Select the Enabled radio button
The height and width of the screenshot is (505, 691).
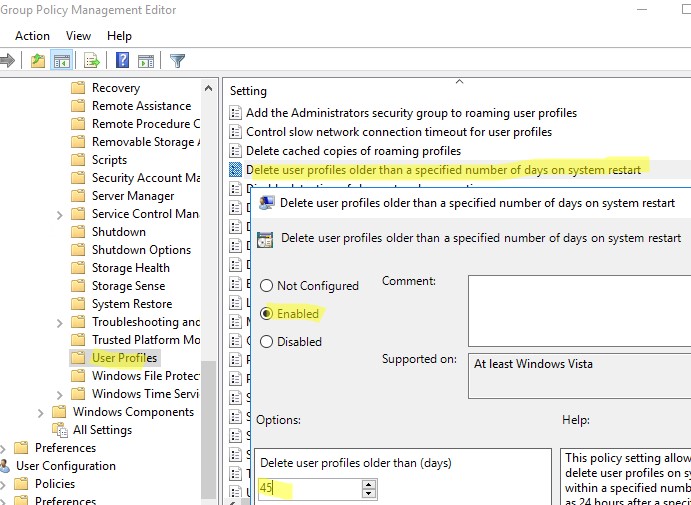[x=266, y=313]
